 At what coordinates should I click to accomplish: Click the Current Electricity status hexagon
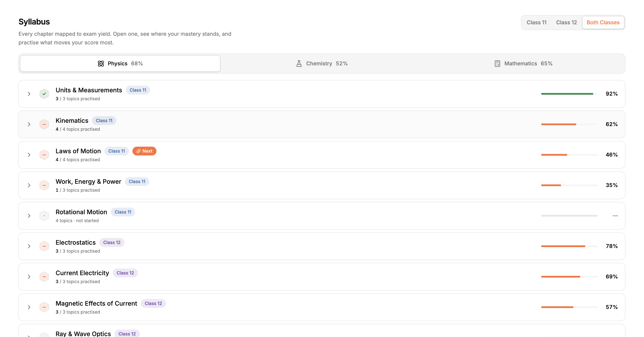coord(44,277)
